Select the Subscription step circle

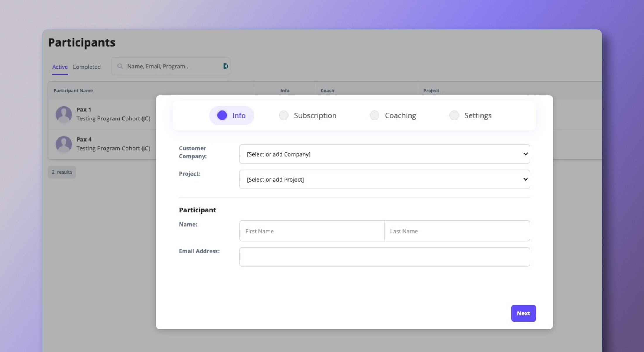(283, 115)
